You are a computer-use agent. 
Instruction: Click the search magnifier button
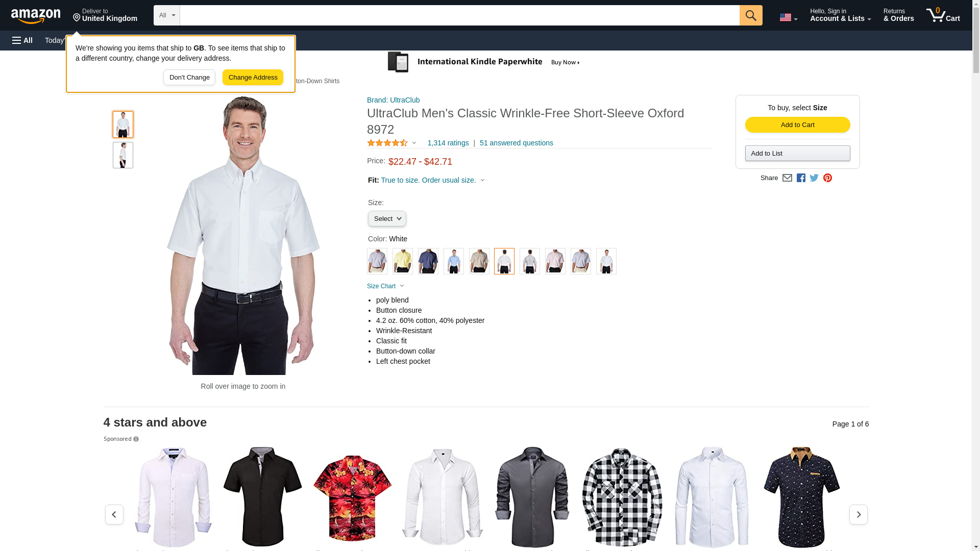click(x=750, y=15)
